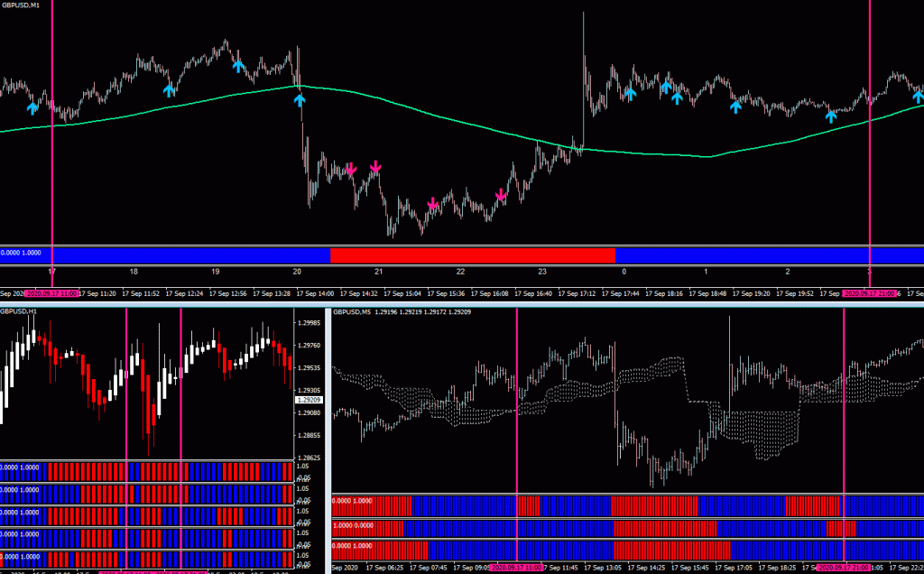
Task: Click the 17 Sep 13:28 time label
Action: [272, 293]
